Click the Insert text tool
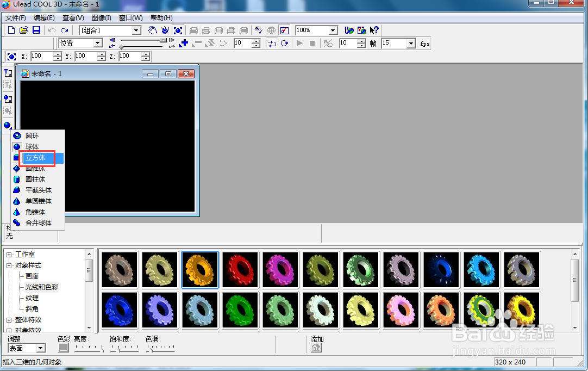This screenshot has width=588, height=371. pos(8,73)
